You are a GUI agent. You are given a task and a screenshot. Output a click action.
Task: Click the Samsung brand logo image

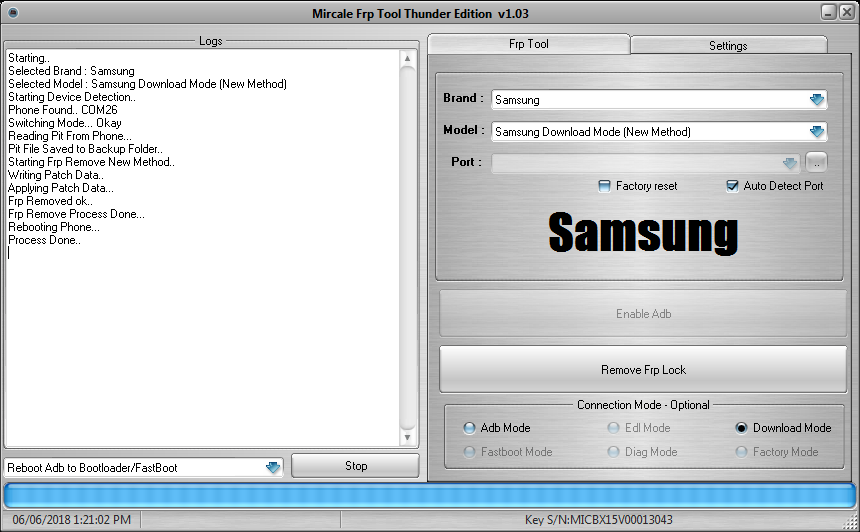click(x=643, y=233)
